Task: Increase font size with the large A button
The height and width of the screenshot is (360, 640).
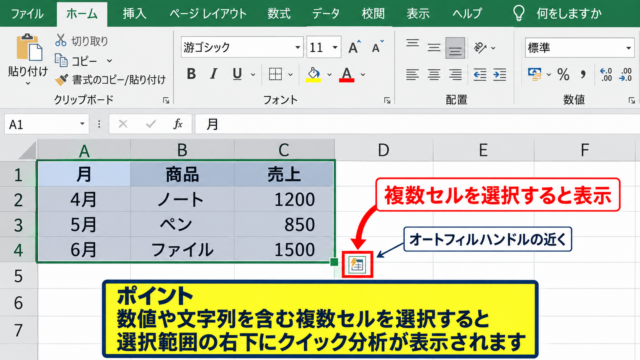Action: click(x=354, y=47)
